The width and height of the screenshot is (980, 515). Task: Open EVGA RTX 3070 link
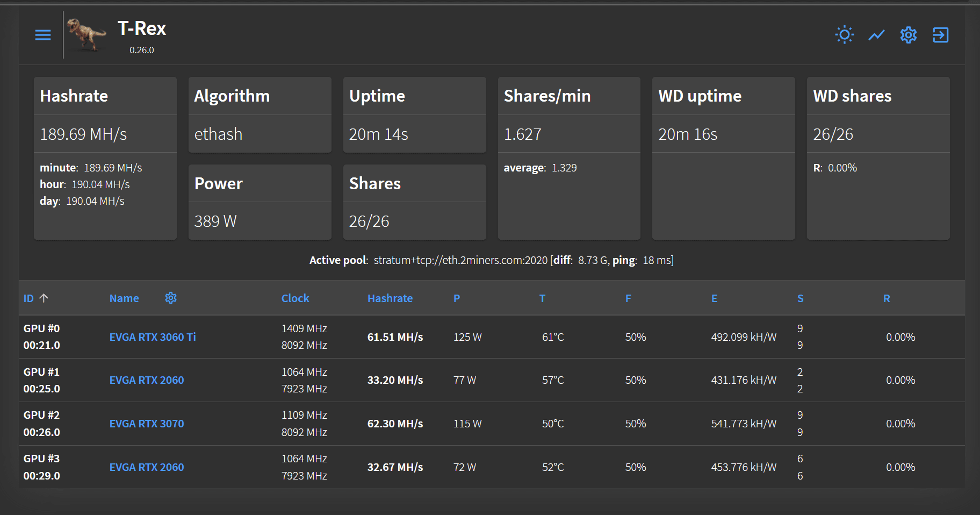(x=147, y=424)
